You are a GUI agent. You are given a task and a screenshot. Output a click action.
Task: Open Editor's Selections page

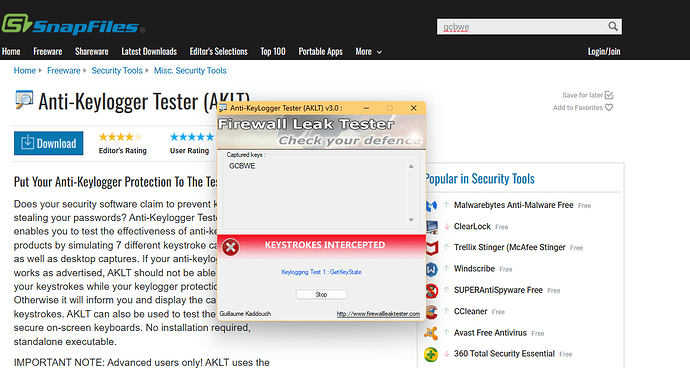tap(219, 52)
